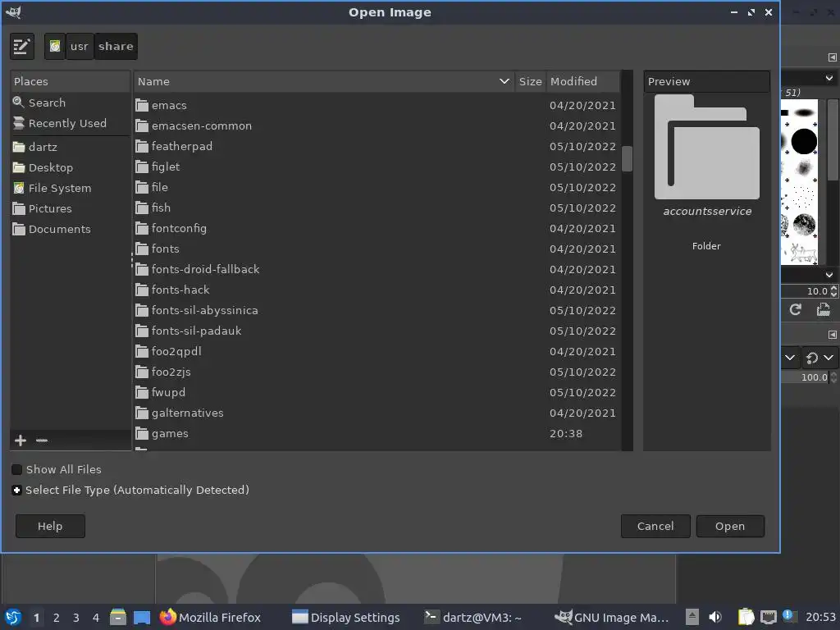Select the fonts-hack folder
Image resolution: width=840 pixels, height=630 pixels.
tap(377, 290)
